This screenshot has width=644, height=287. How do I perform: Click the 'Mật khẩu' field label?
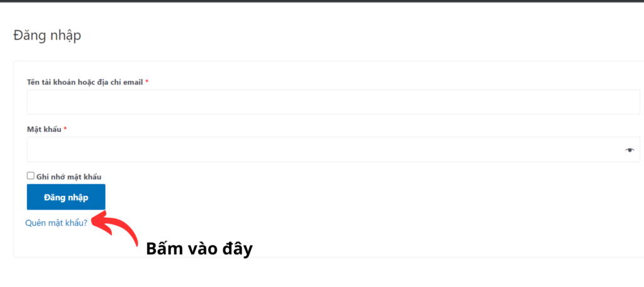tap(44, 129)
